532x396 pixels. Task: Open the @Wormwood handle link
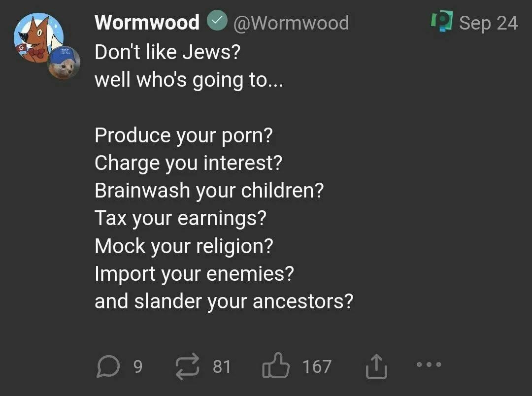pos(291,23)
